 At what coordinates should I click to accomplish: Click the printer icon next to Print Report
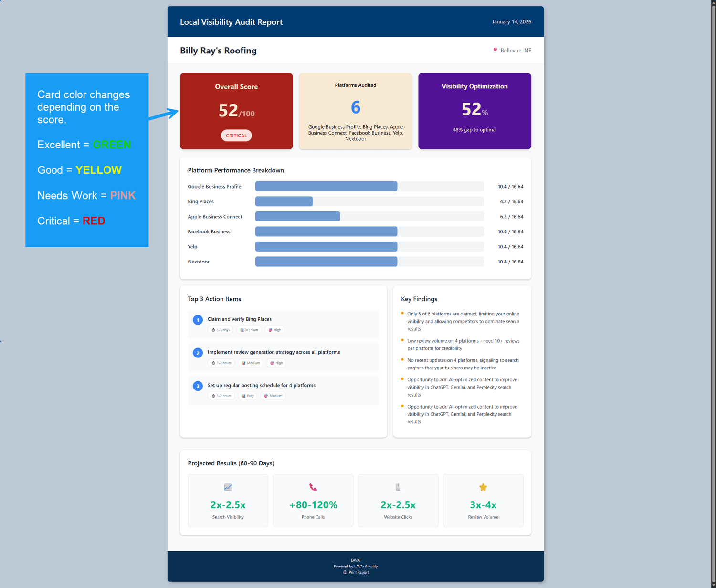click(x=345, y=572)
